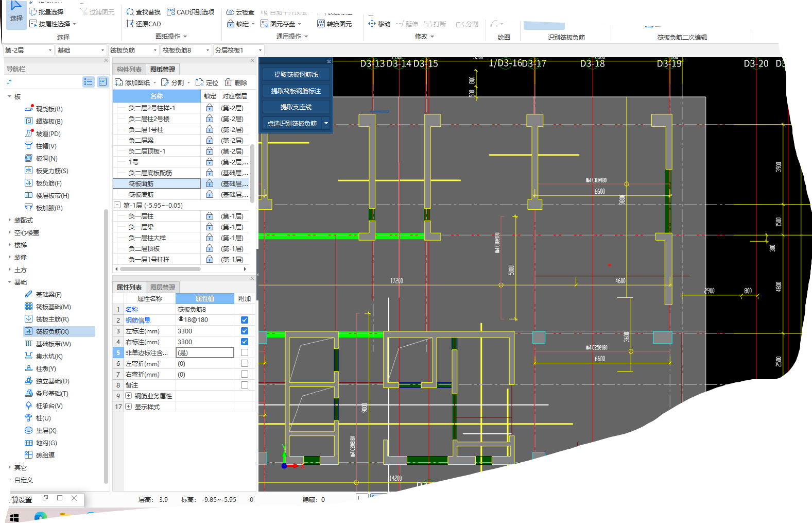Open Windows Start menu
This screenshot has width=812, height=523.
14,517
